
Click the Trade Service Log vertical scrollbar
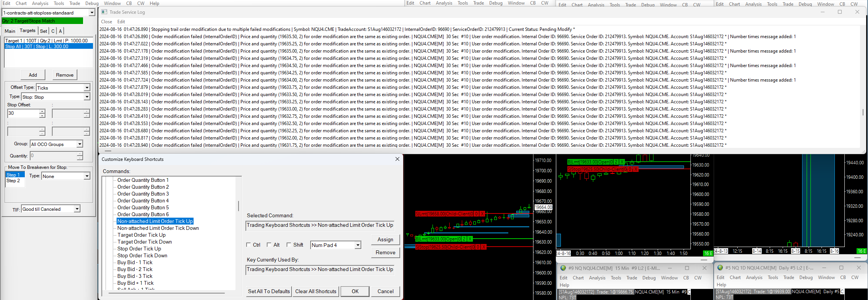tap(863, 112)
